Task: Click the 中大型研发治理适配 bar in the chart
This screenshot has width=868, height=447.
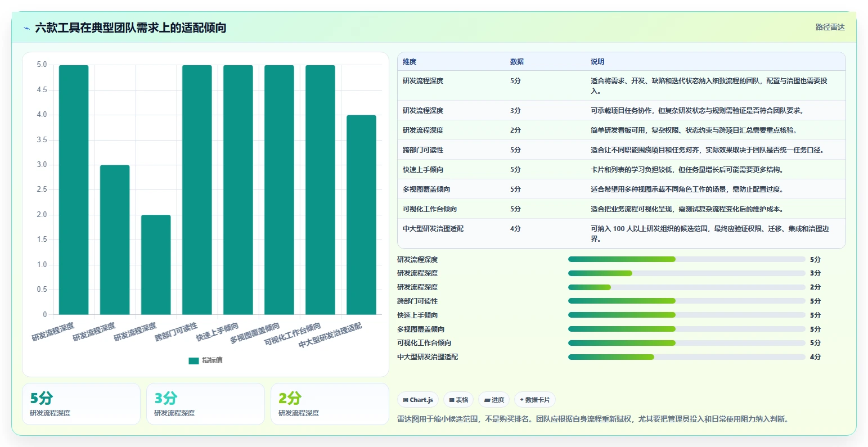Action: point(361,215)
